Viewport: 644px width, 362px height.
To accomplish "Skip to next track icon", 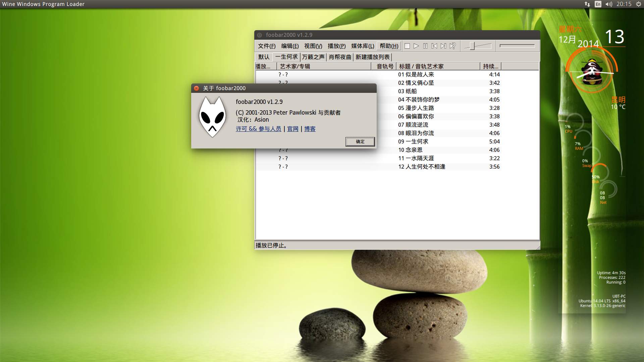I will 443,46.
